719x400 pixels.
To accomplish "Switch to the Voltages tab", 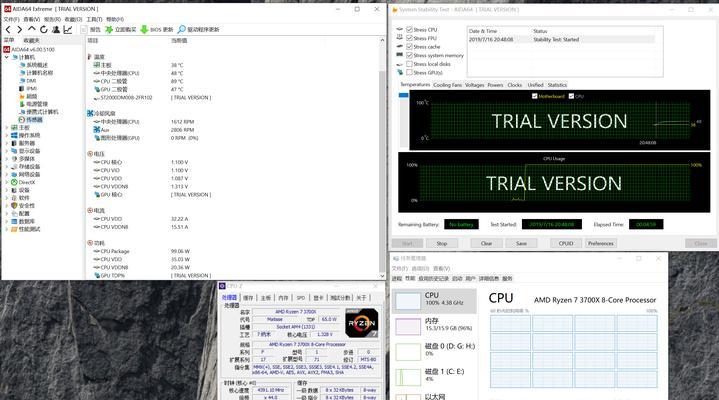I will click(475, 85).
